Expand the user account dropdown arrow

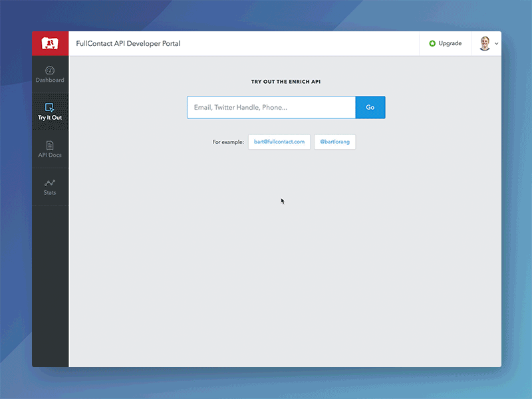point(496,44)
